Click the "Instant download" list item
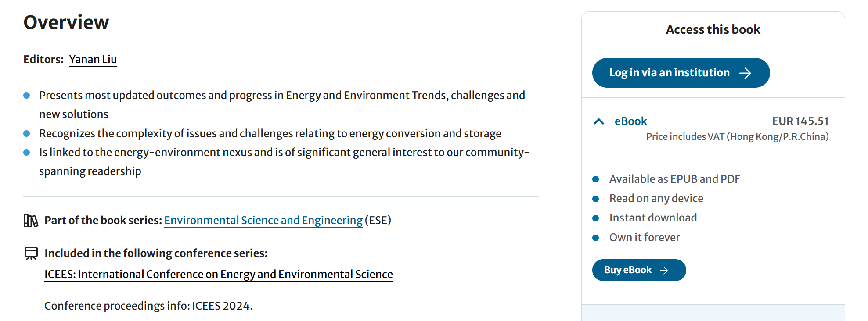This screenshot has height=321, width=868. coord(653,218)
